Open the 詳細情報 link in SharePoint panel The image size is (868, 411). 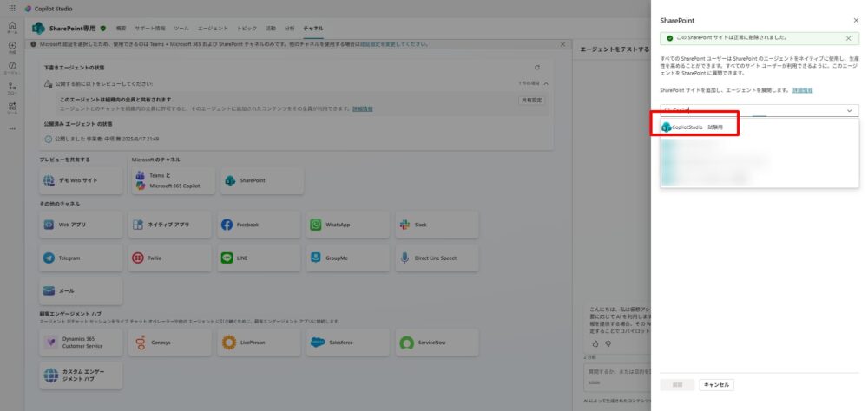pyautogui.click(x=802, y=90)
